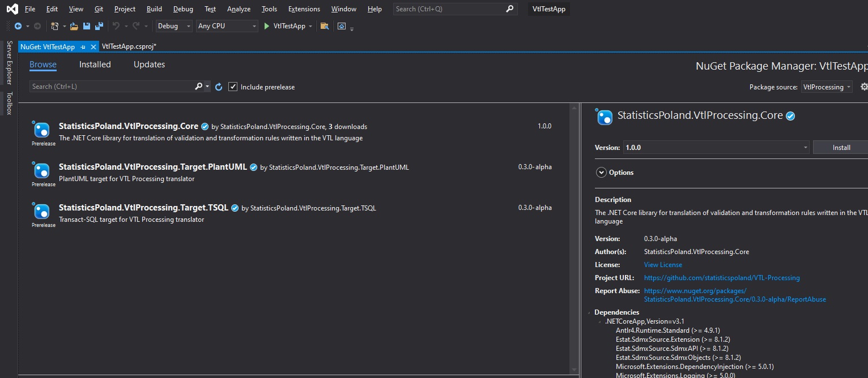Select the StatisticsPoland.VtlProcessing.Target.TSQL package
This screenshot has width=868, height=378.
143,208
